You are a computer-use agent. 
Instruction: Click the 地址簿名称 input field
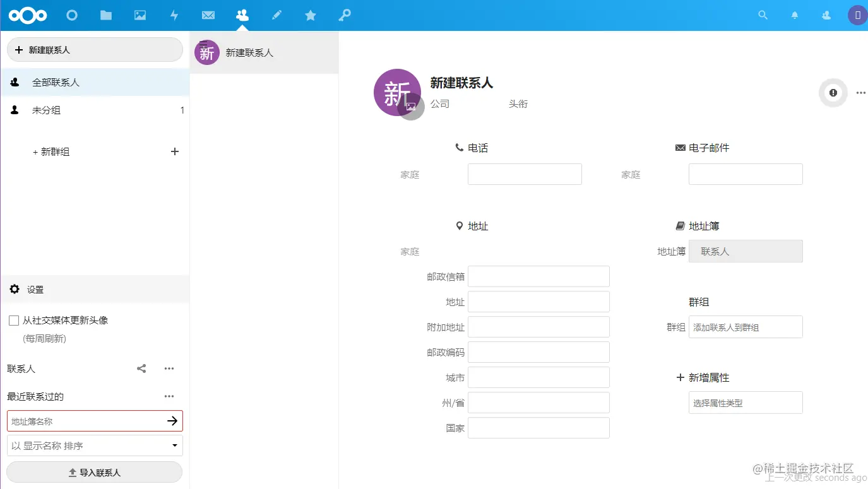pyautogui.click(x=88, y=421)
